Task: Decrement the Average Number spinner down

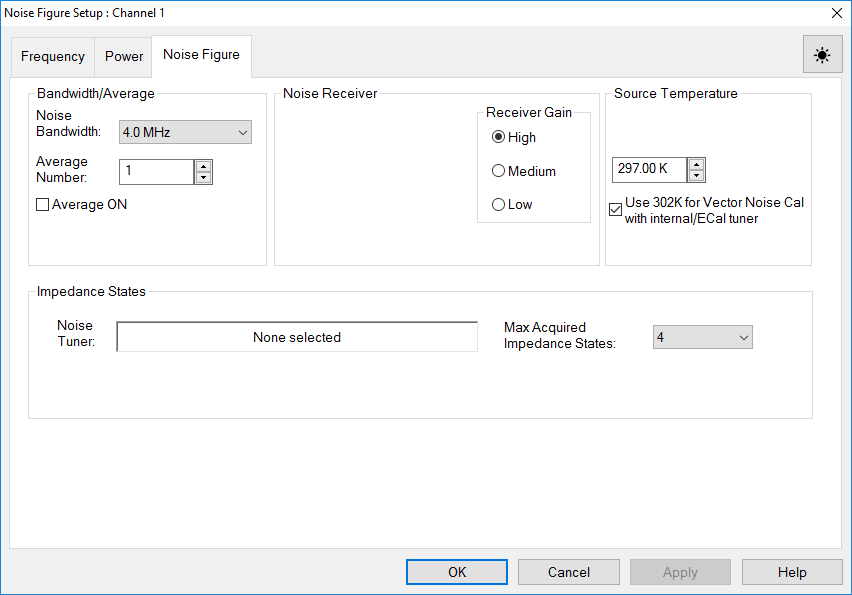Action: point(204,178)
